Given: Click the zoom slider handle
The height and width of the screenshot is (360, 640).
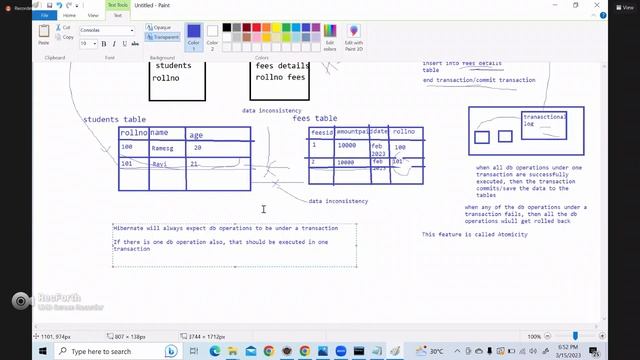Looking at the screenshot, I should click(x=575, y=336).
